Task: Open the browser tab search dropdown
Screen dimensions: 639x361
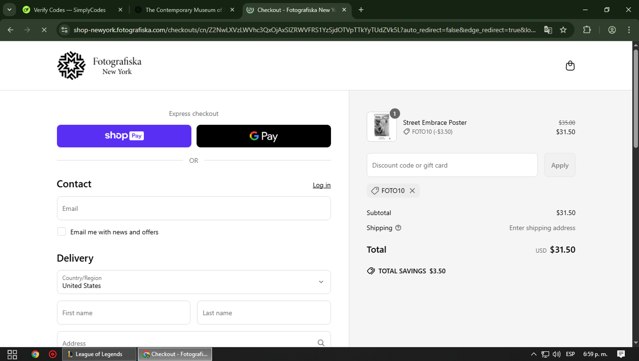Action: click(x=9, y=10)
